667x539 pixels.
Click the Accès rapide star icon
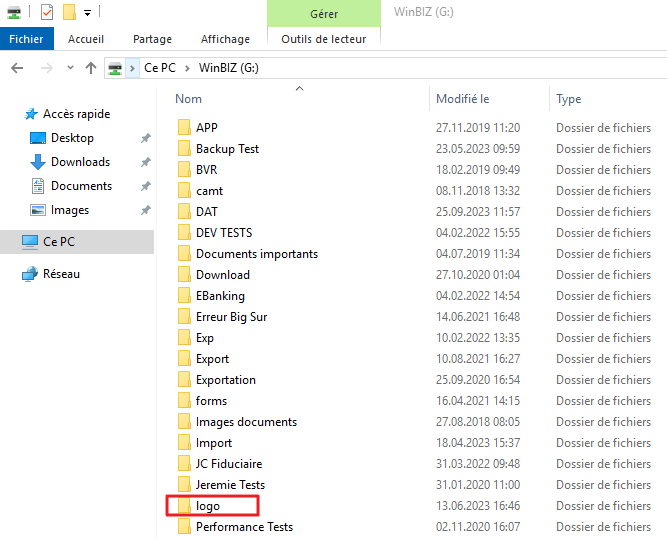tap(31, 114)
